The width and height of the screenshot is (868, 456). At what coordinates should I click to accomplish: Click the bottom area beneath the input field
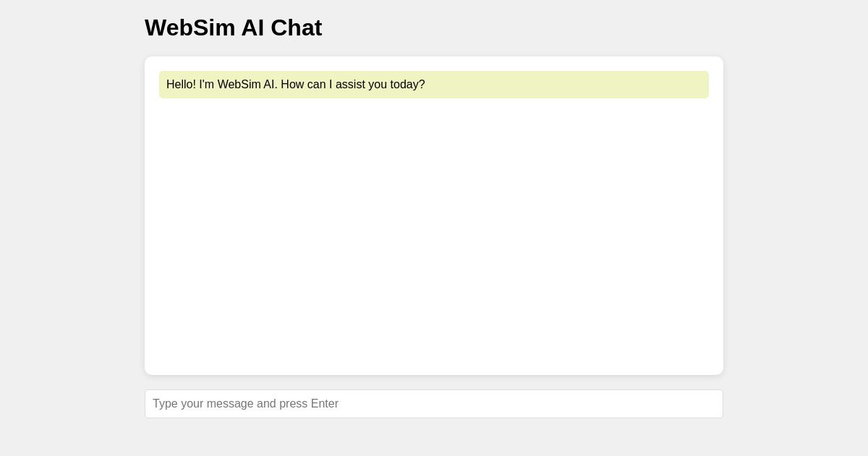pos(434,438)
